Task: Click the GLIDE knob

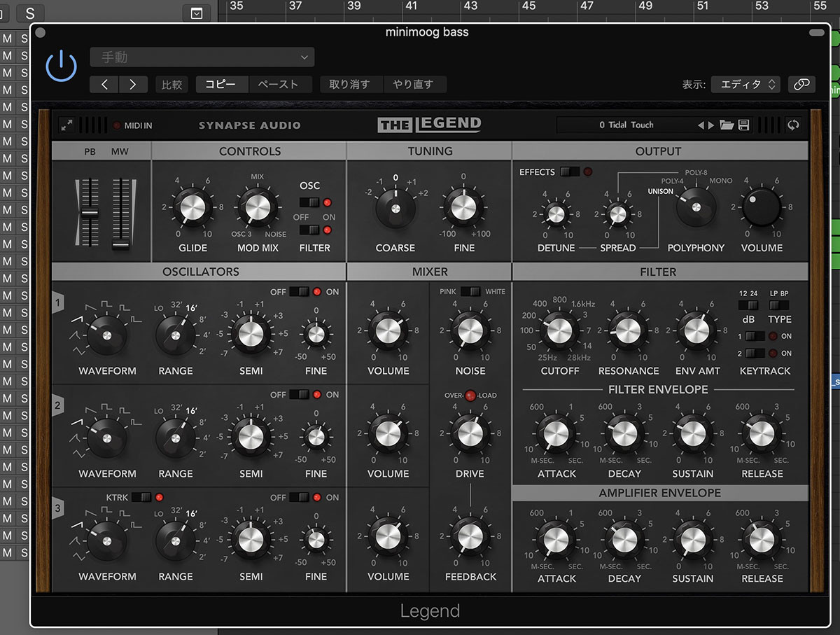Action: point(192,208)
